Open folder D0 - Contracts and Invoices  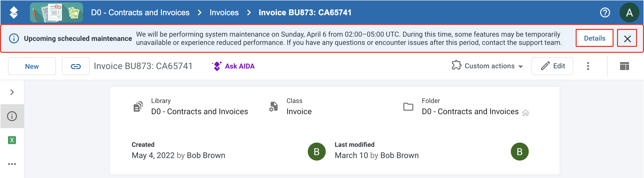point(470,111)
